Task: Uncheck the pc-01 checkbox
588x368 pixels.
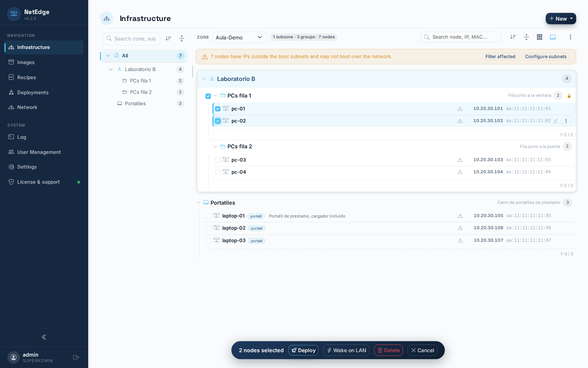Action: tap(218, 109)
